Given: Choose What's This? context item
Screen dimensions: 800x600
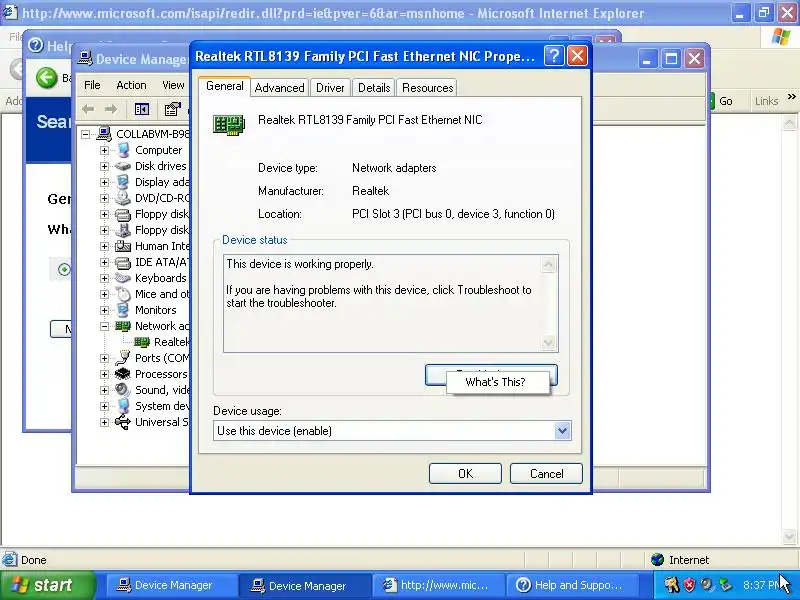Looking at the screenshot, I should (497, 382).
